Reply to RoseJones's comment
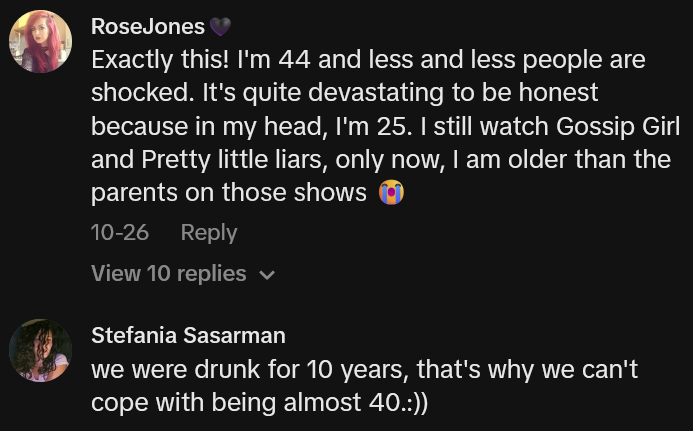693x431 pixels. point(208,233)
